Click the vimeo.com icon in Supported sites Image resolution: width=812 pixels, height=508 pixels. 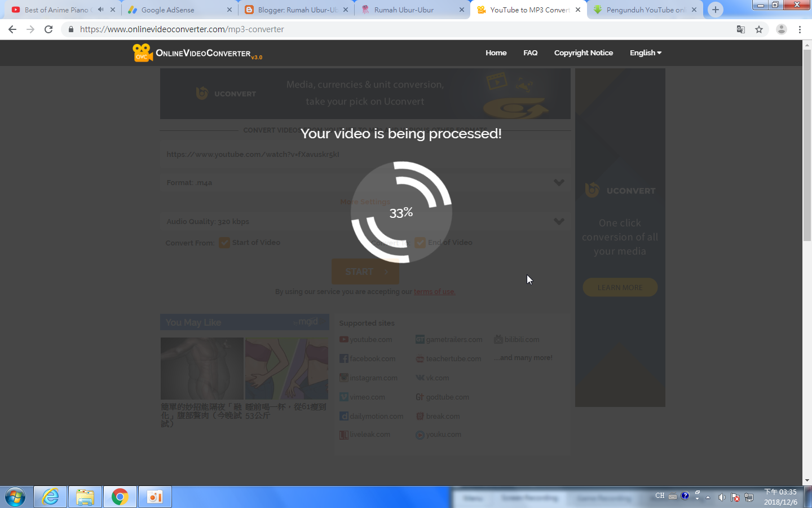click(343, 397)
